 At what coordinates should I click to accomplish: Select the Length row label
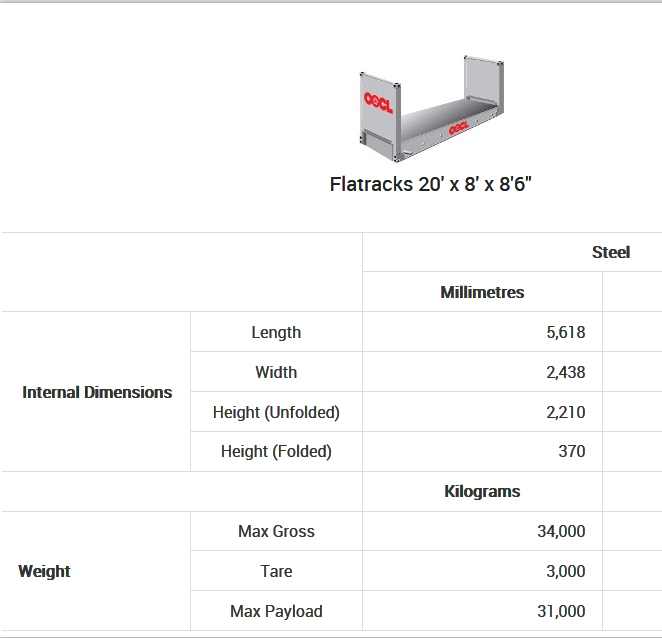pyautogui.click(x=276, y=332)
